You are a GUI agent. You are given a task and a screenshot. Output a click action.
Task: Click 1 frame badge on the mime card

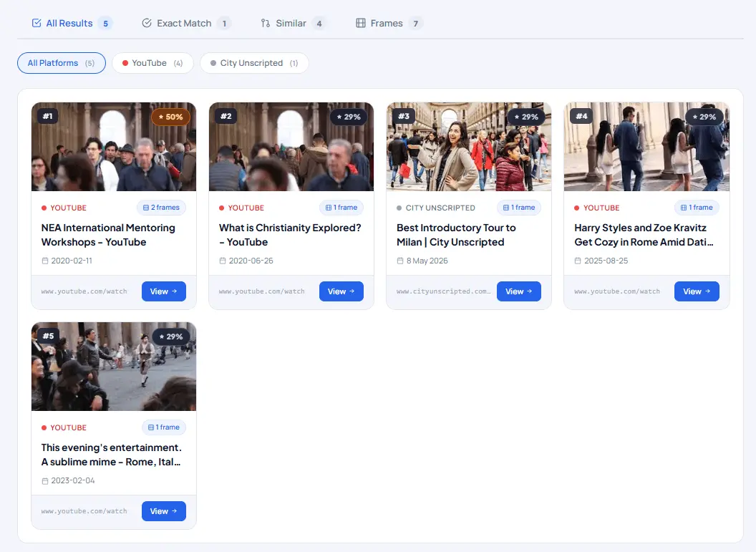coord(163,427)
